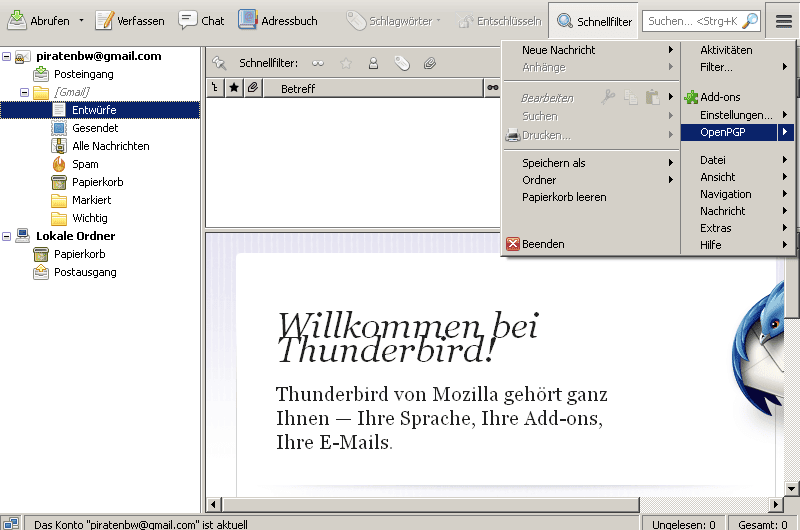Select the Entwürfe drafts folder
The image size is (800, 530).
pos(100,110)
